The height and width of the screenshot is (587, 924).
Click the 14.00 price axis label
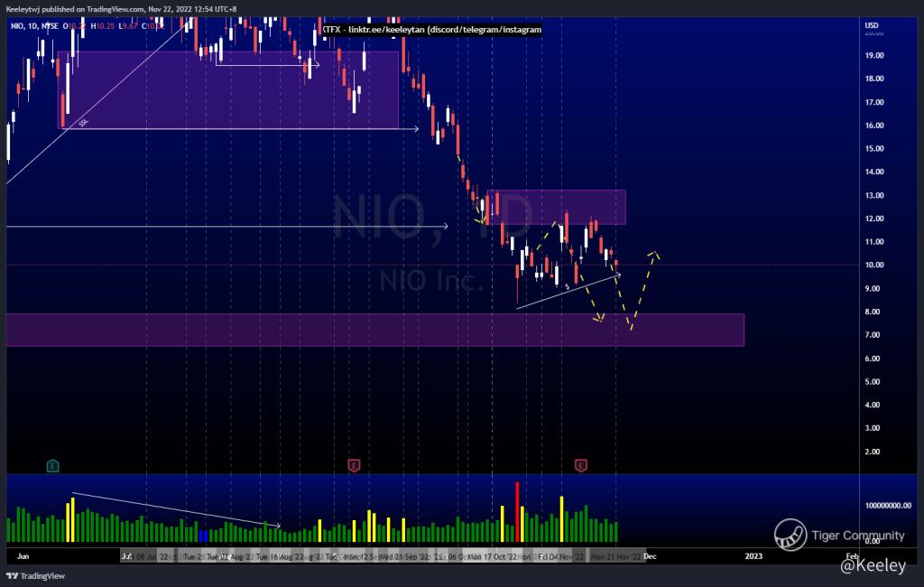coord(874,172)
